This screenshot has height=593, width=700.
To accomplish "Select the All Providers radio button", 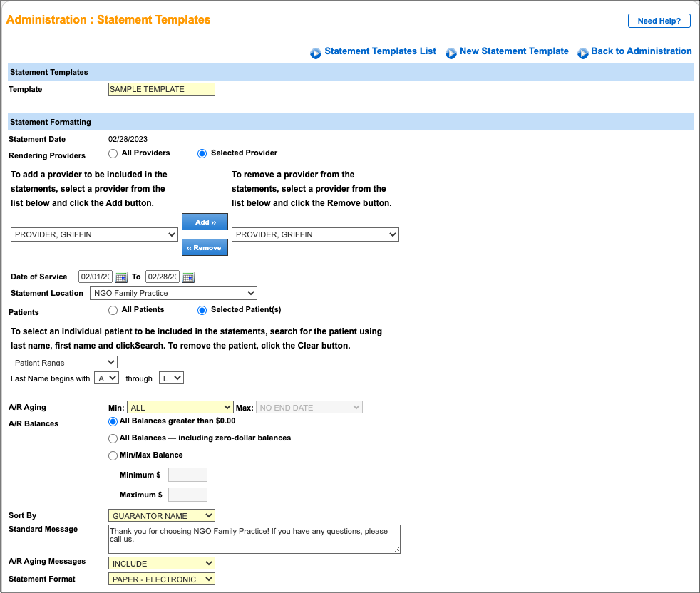I will point(113,153).
